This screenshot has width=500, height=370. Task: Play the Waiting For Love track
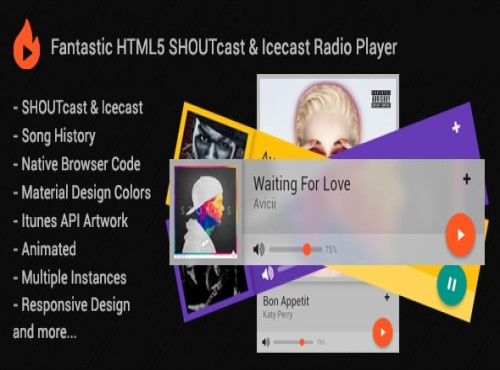460,235
